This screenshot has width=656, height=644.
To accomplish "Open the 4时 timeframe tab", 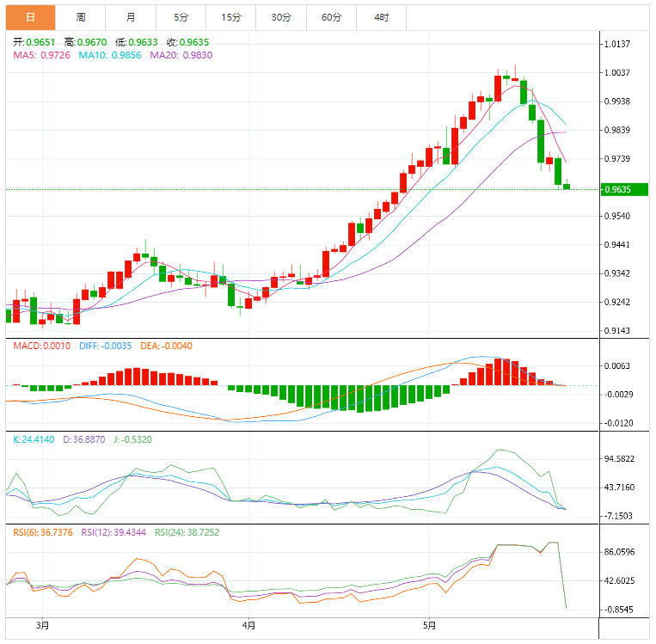I will (382, 17).
